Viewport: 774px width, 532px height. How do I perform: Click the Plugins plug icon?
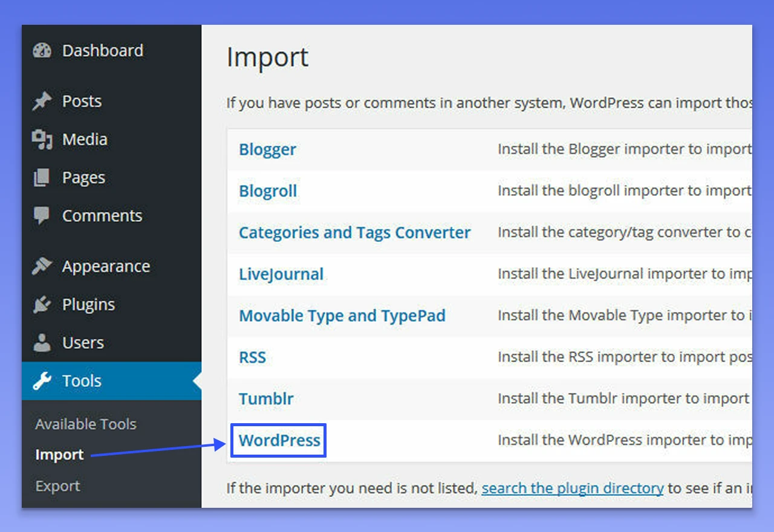(x=42, y=305)
